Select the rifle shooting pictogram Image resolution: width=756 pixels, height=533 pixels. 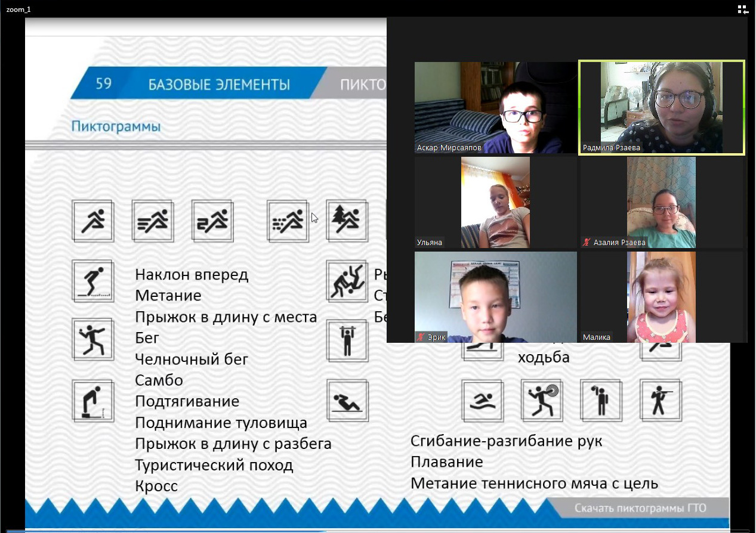[x=660, y=400]
